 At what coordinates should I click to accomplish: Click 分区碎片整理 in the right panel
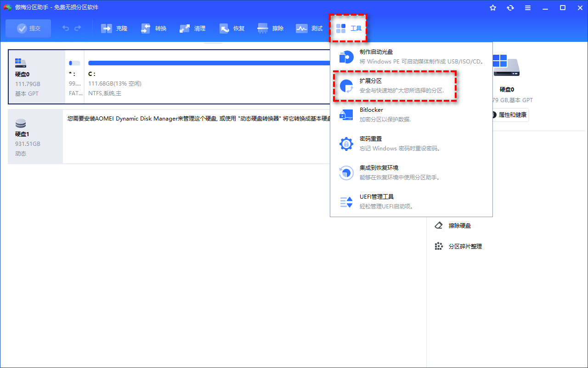point(464,247)
